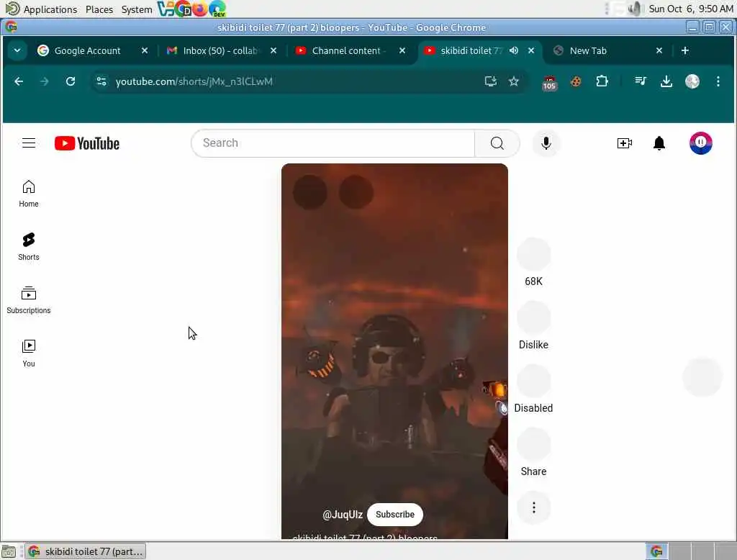The height and width of the screenshot is (560, 737).
Task: Open the Applications menu
Action: pyautogui.click(x=50, y=9)
